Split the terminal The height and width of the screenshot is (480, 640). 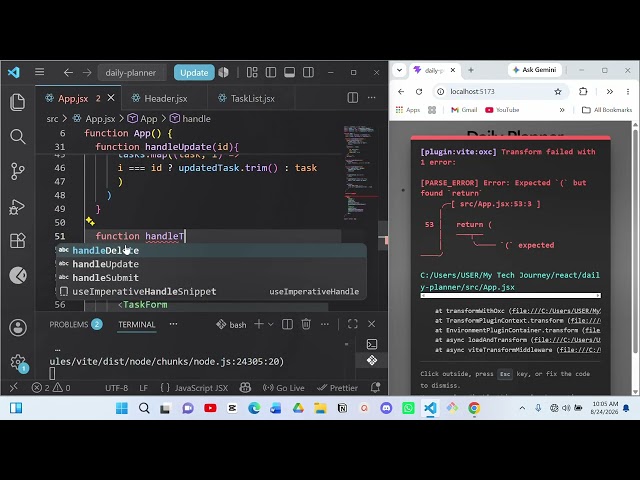click(x=287, y=324)
